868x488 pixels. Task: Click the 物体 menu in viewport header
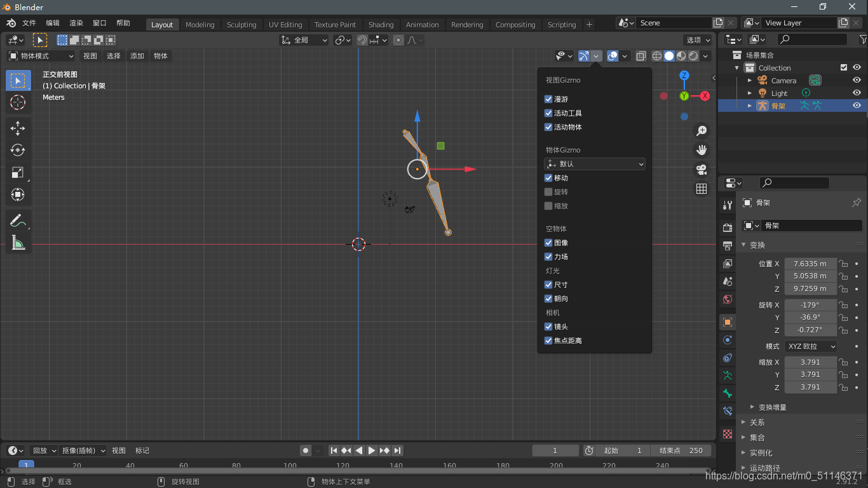tap(161, 56)
